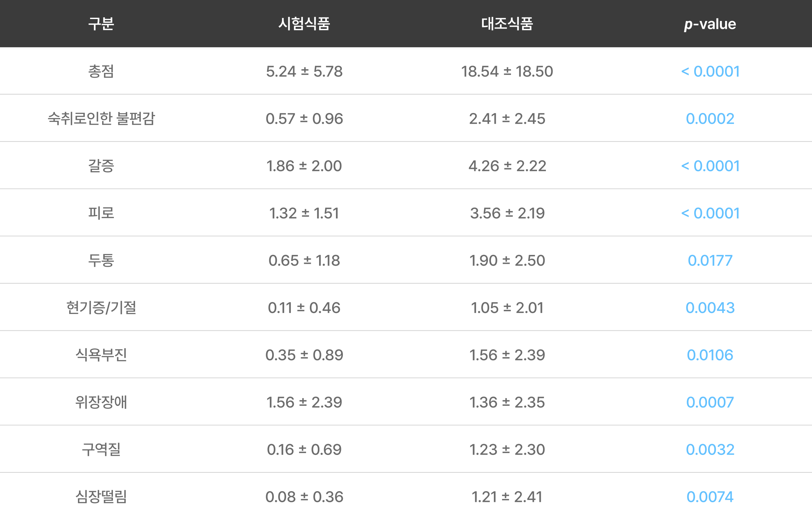Select the 피로 row label
812x520 pixels.
coord(101,213)
